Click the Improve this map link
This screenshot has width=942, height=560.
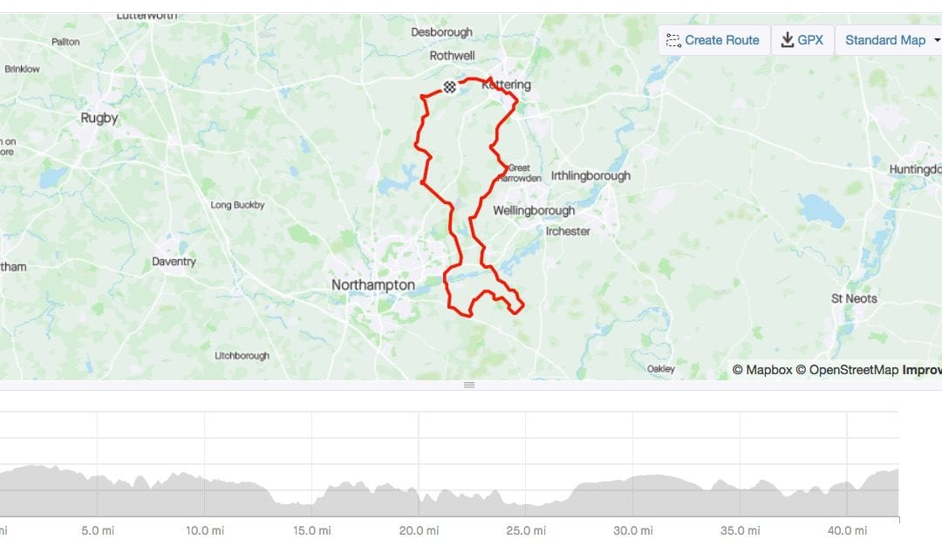(x=922, y=370)
